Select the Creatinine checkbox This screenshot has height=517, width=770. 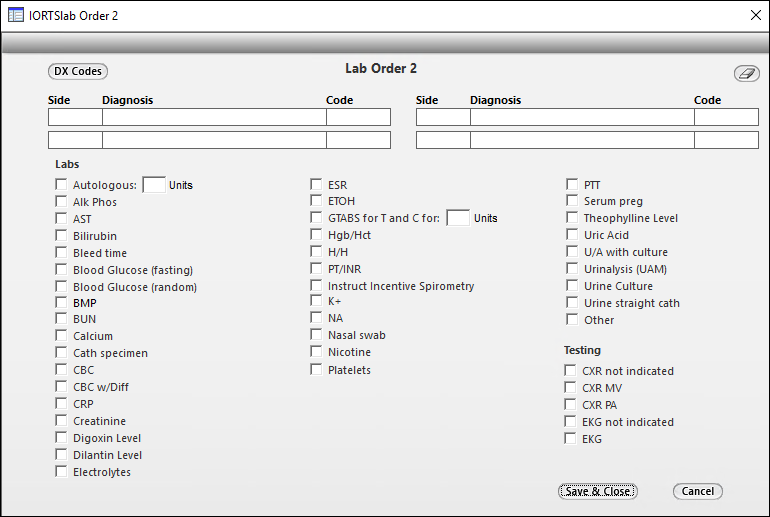[61, 420]
